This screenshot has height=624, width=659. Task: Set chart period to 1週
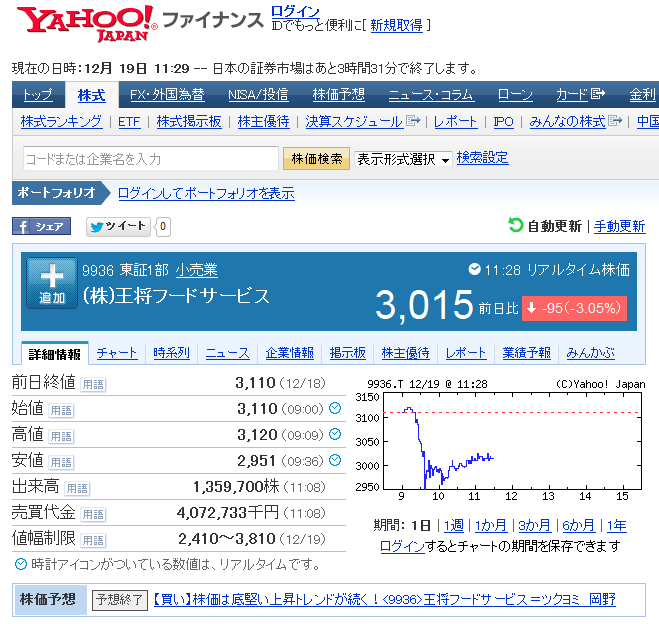pos(454,526)
